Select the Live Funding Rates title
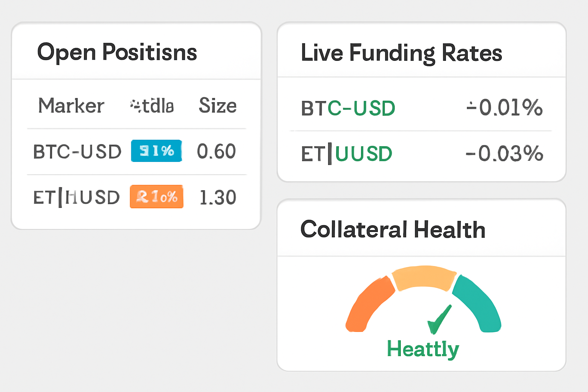The image size is (588, 392). point(401,53)
